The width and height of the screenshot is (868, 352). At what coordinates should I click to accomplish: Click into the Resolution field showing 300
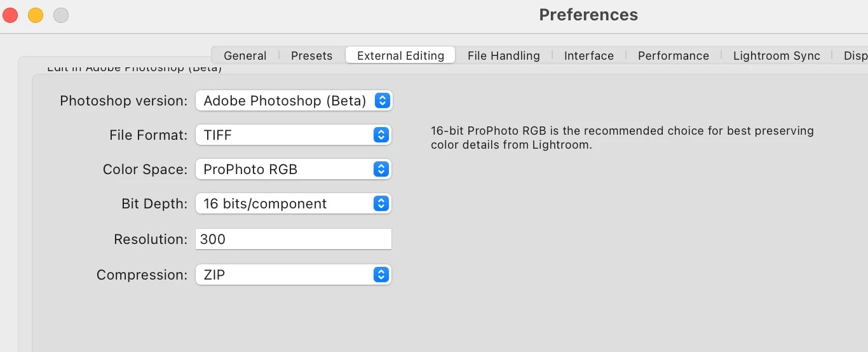pos(294,240)
